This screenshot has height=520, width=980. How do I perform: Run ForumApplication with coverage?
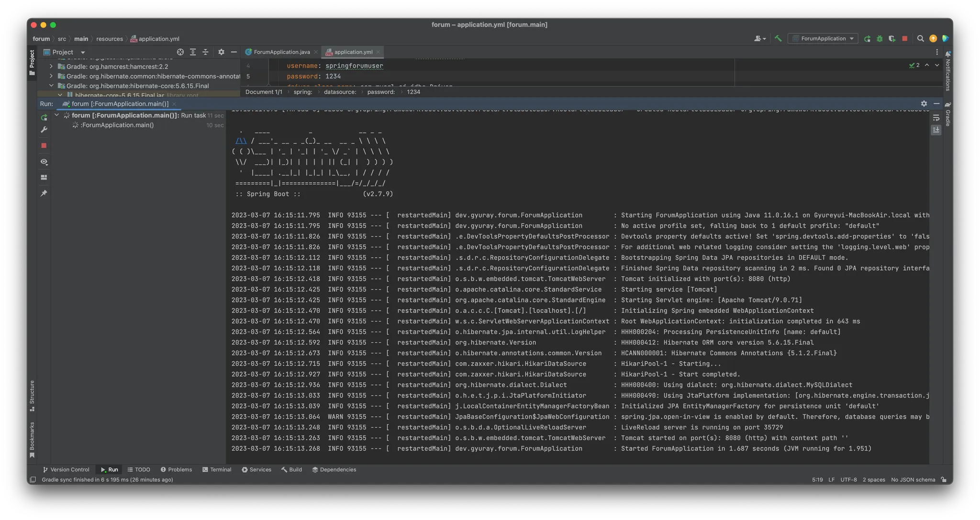(892, 39)
